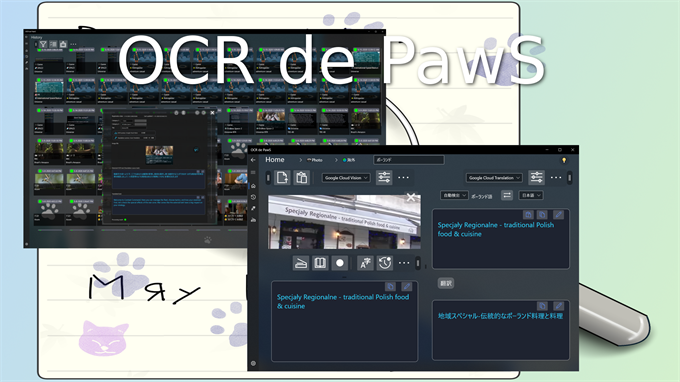Click the lightbulb tips icon
Image resolution: width=680 pixels, height=382 pixels.
click(x=564, y=160)
